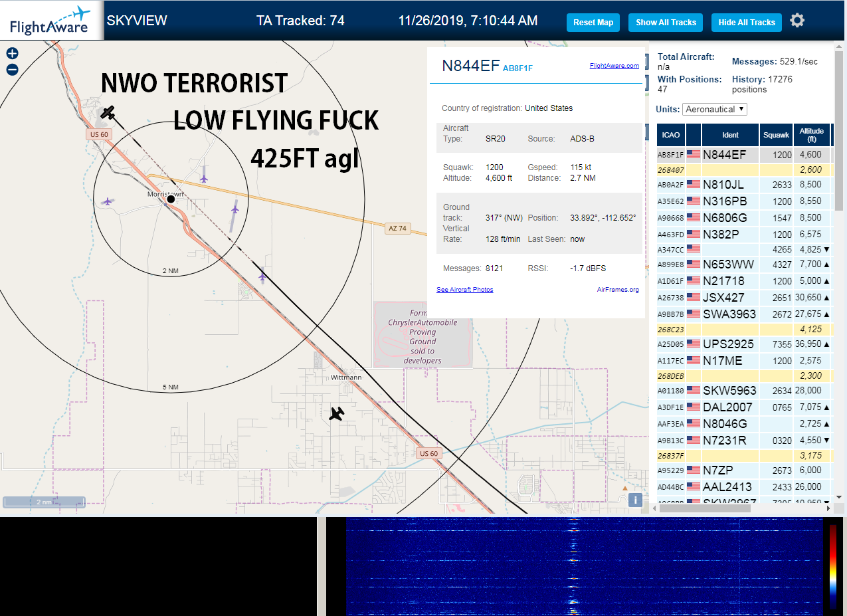The width and height of the screenshot is (847, 616).
Task: Open FlightAware.com link in aircraft panel
Action: (614, 66)
